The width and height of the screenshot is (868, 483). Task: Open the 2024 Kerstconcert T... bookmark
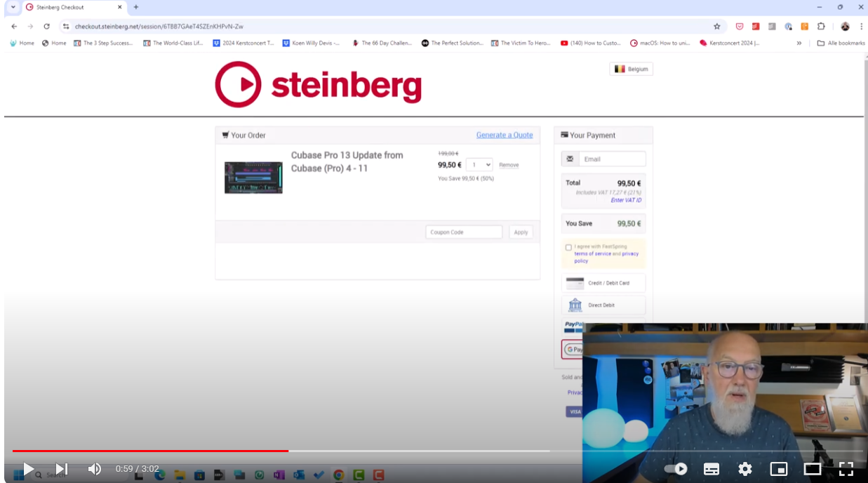click(243, 43)
